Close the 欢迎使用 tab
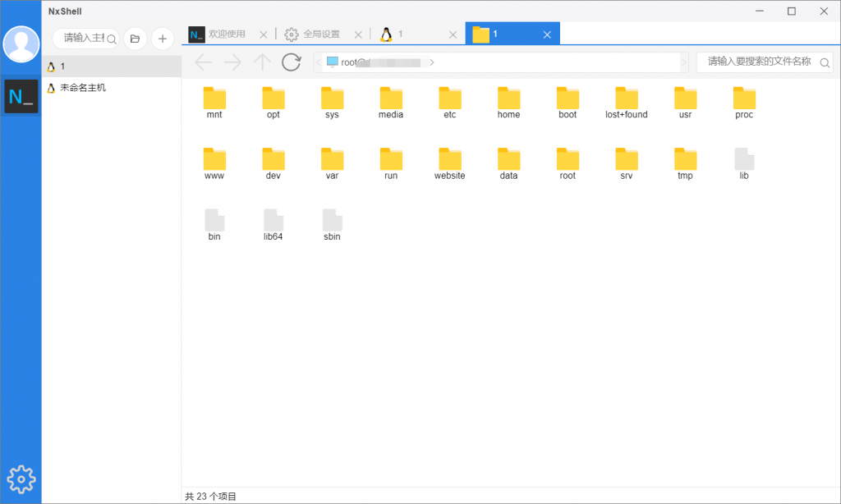Image resolution: width=841 pixels, height=504 pixels. (264, 34)
